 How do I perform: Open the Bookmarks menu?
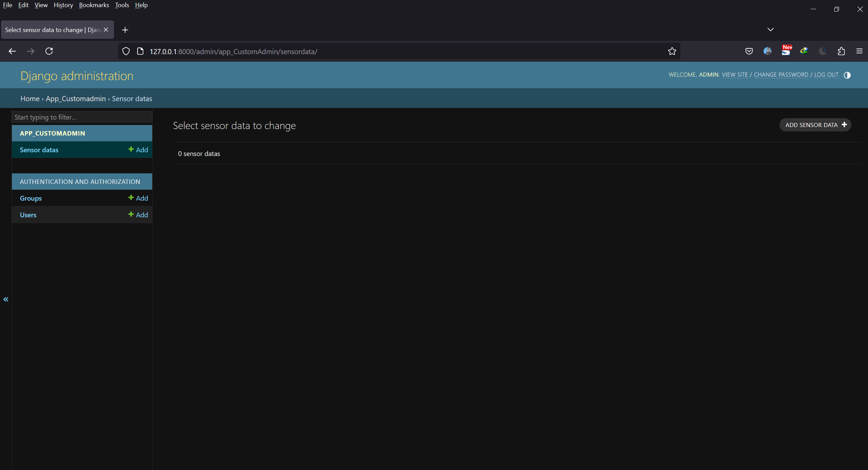(x=94, y=5)
